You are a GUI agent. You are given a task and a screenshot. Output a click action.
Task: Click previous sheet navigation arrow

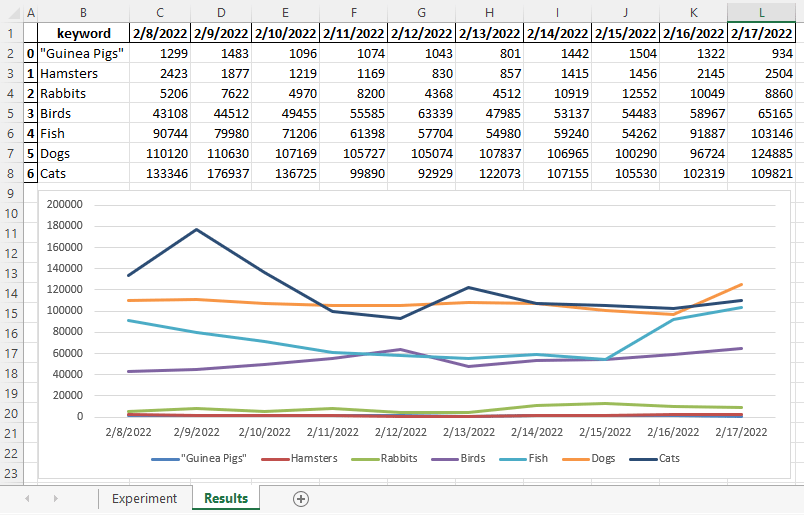pyautogui.click(x=27, y=498)
